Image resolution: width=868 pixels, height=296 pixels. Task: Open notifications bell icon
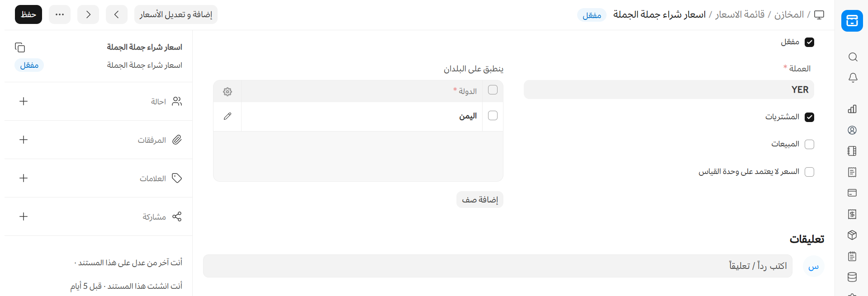click(x=853, y=78)
